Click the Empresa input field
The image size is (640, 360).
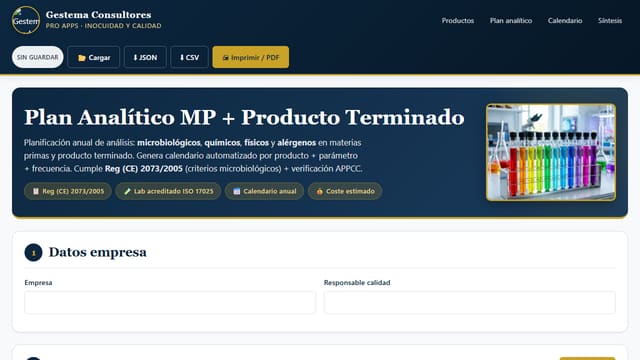click(x=170, y=302)
